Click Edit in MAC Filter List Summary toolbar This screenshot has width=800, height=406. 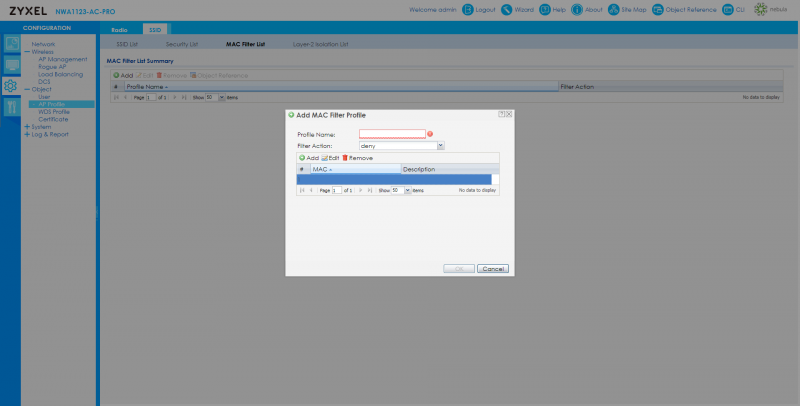coord(144,75)
